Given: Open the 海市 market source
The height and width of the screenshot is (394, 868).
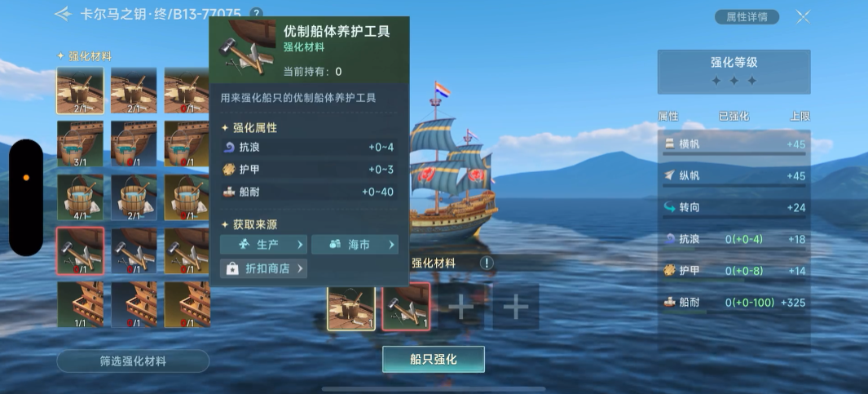Looking at the screenshot, I should click(x=355, y=245).
